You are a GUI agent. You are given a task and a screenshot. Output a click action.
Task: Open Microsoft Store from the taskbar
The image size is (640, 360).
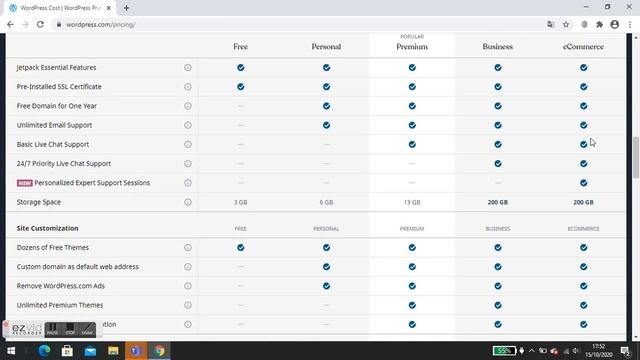coord(67,351)
